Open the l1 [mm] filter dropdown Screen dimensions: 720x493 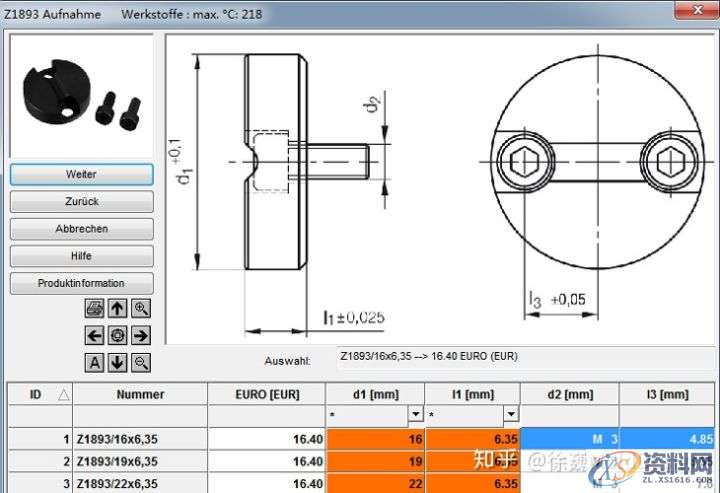click(511, 414)
